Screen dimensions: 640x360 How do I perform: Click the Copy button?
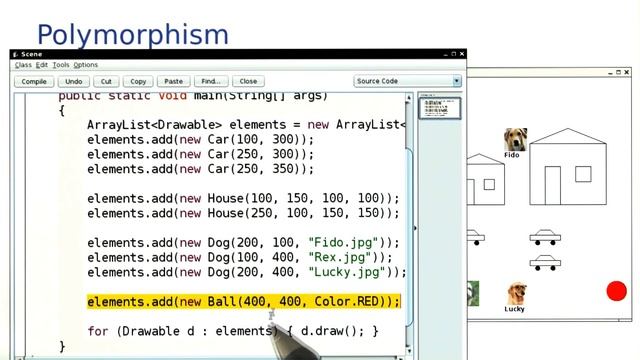click(x=138, y=81)
